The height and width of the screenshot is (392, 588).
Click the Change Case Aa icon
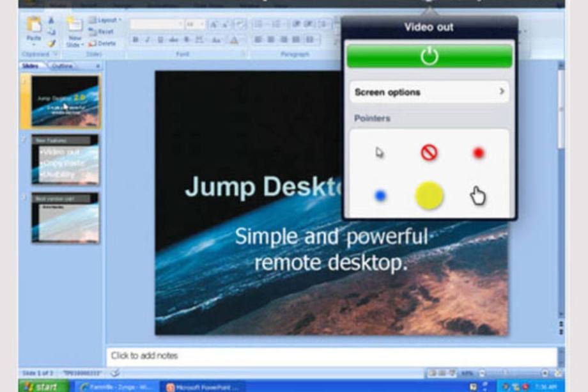(216, 40)
